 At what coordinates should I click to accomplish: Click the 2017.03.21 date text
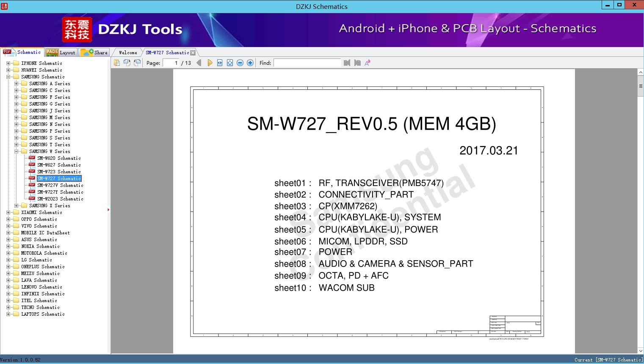(x=489, y=150)
